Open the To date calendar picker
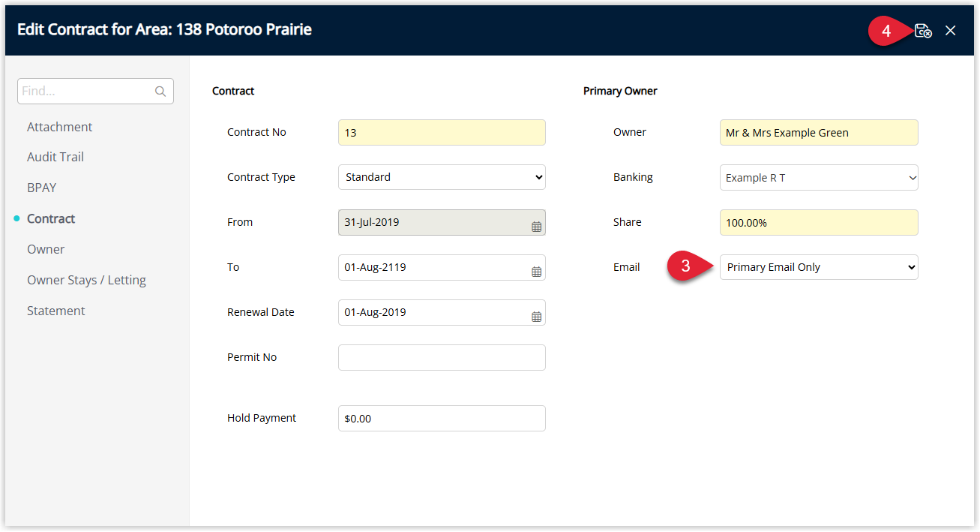 click(536, 271)
